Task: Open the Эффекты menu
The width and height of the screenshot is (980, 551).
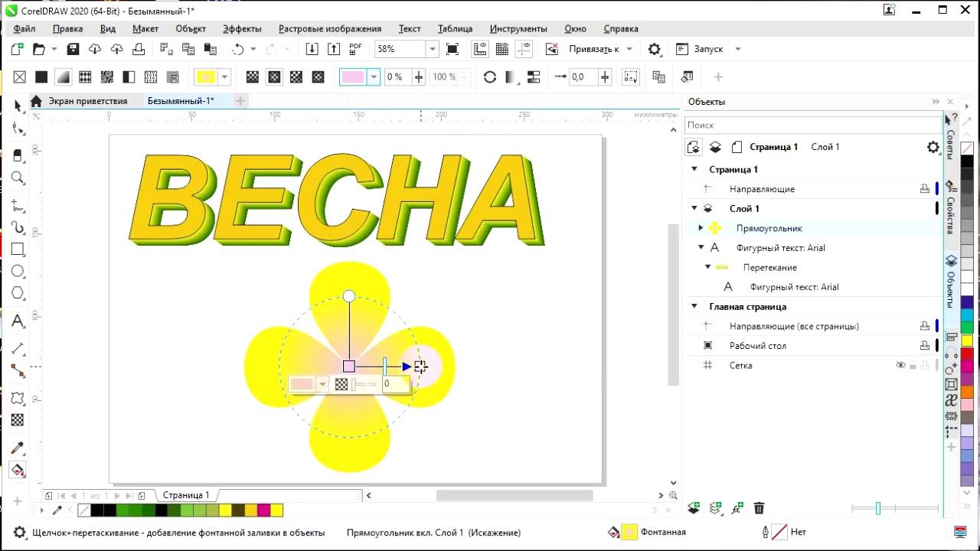Action: (242, 28)
